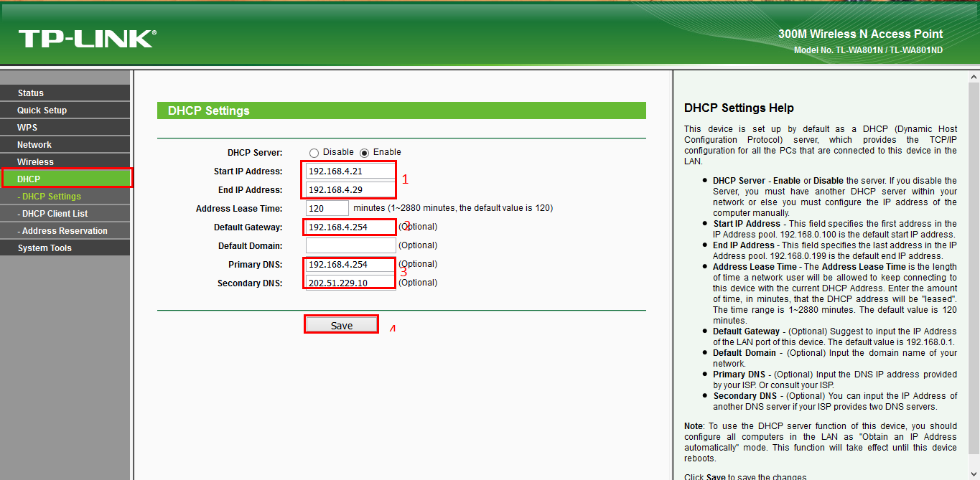Viewport: 980px width, 480px height.
Task: Click the Start IP Address field
Action: tap(350, 171)
